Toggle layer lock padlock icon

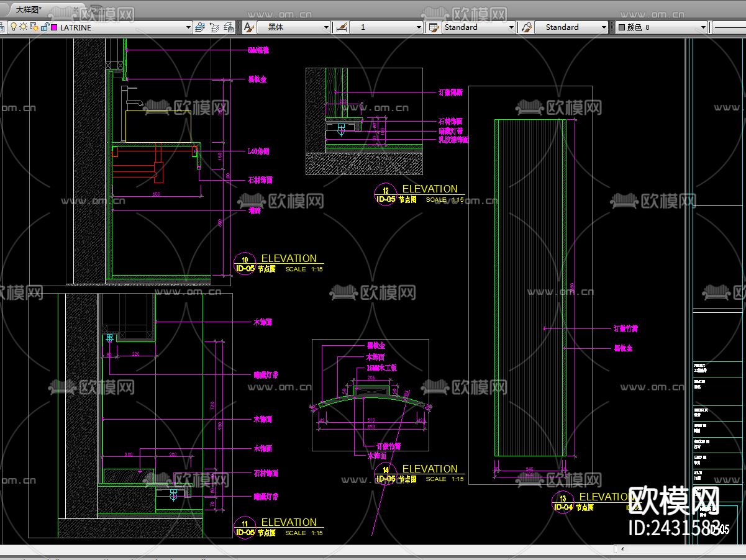(45, 27)
